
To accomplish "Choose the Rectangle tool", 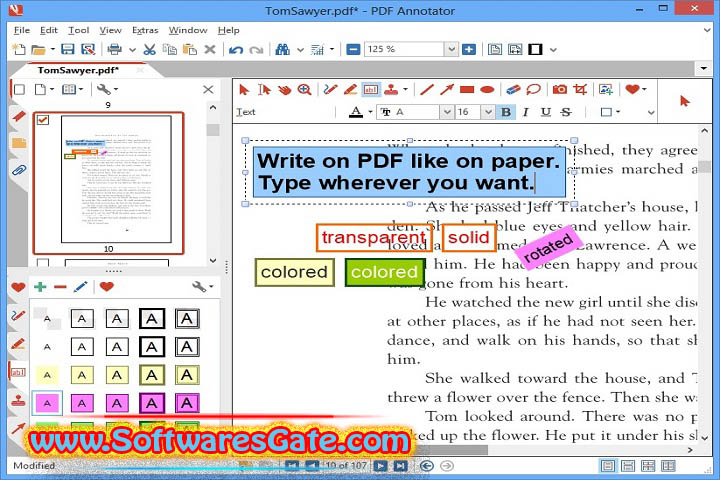I will (x=467, y=90).
